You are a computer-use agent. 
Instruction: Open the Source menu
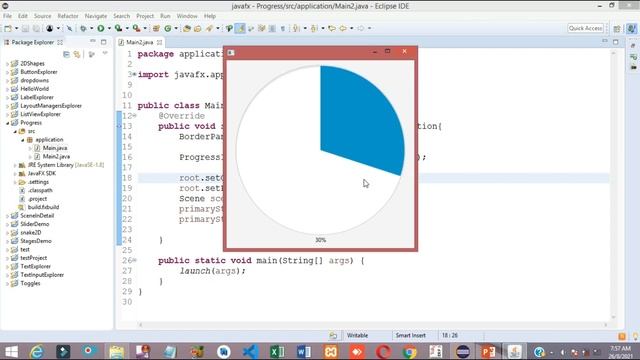click(42, 16)
